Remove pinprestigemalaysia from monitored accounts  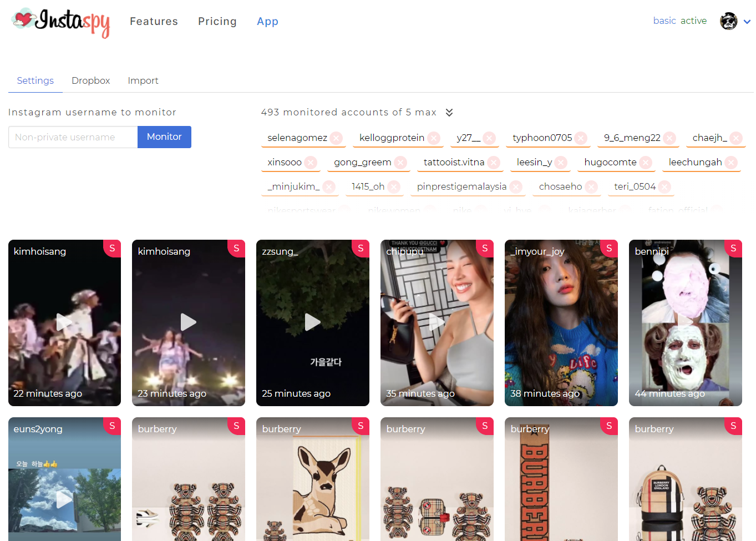tap(515, 187)
